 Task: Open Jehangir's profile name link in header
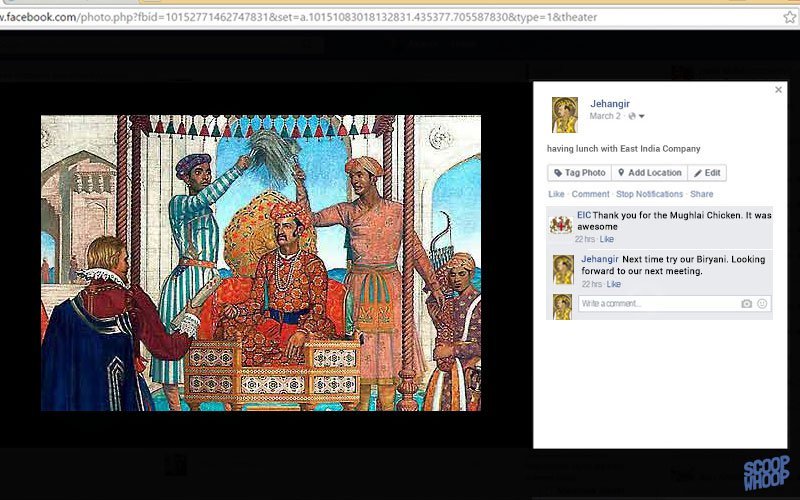[610, 104]
